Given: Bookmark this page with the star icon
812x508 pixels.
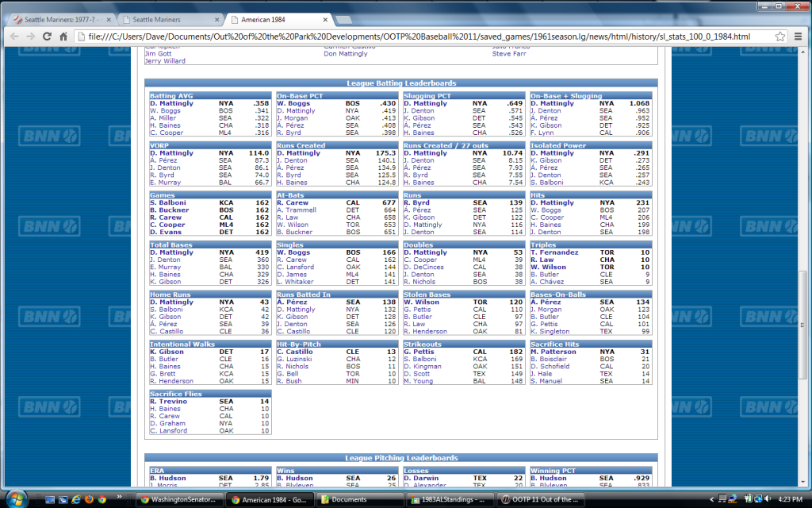Looking at the screenshot, I should coord(780,37).
